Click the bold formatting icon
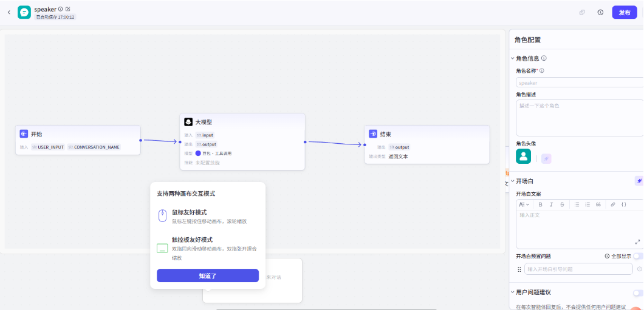The width and height of the screenshot is (644, 324). pyautogui.click(x=540, y=204)
